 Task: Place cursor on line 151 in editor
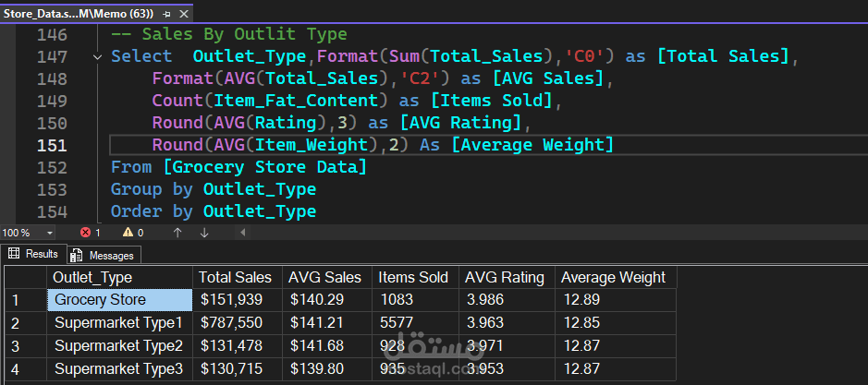(x=647, y=145)
